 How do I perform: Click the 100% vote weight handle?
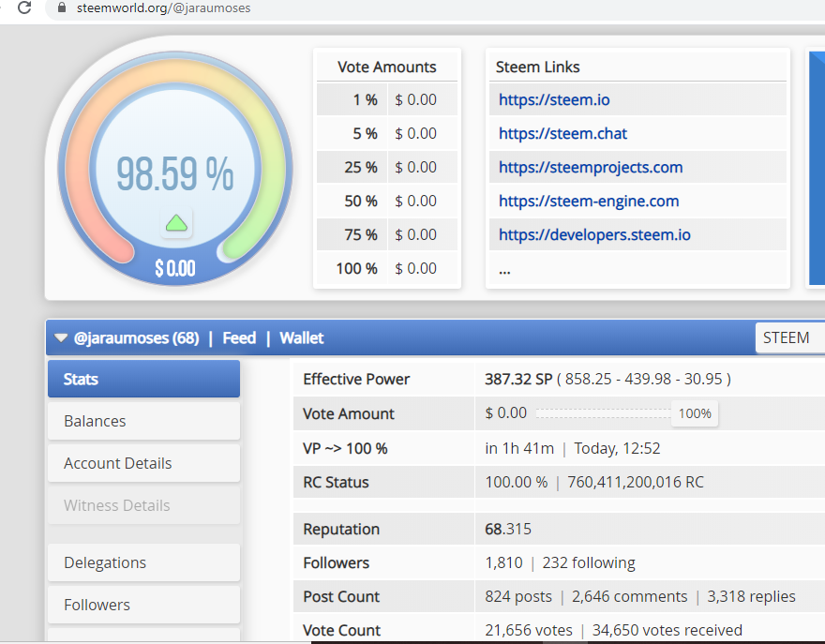695,413
